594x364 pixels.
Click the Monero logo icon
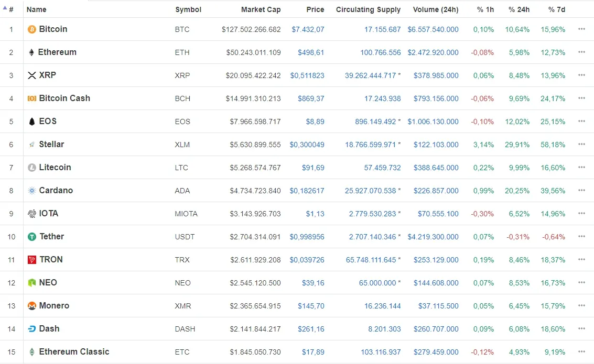point(32,306)
